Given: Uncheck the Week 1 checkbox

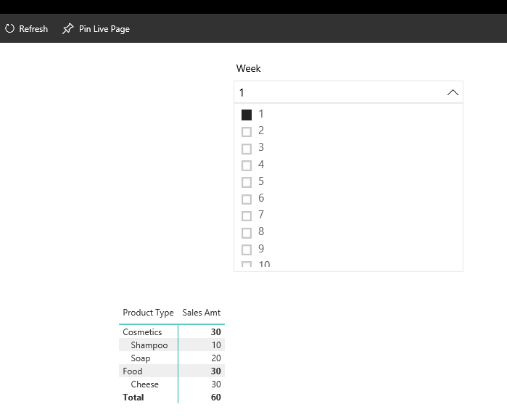Looking at the screenshot, I should [x=247, y=115].
